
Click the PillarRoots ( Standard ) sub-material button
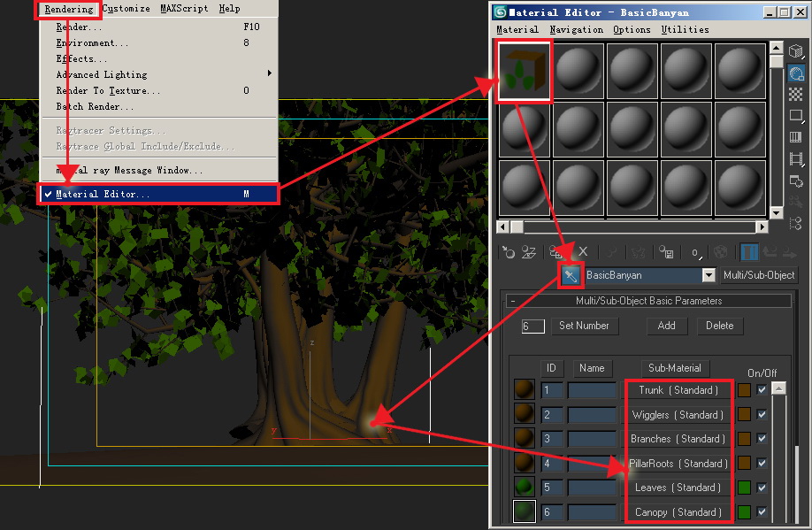pos(678,463)
